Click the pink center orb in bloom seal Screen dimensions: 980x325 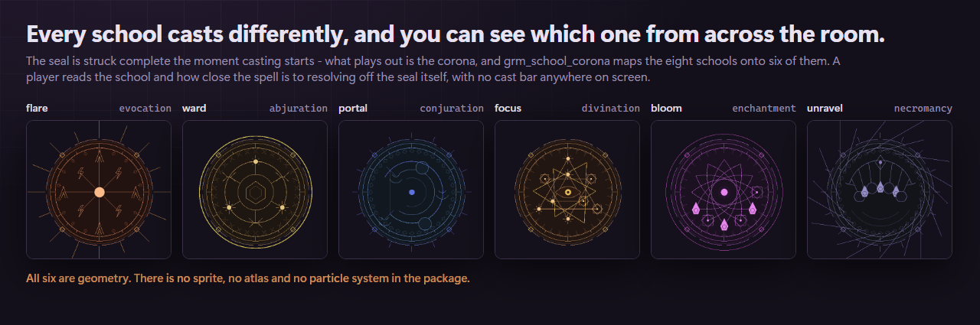(x=724, y=192)
